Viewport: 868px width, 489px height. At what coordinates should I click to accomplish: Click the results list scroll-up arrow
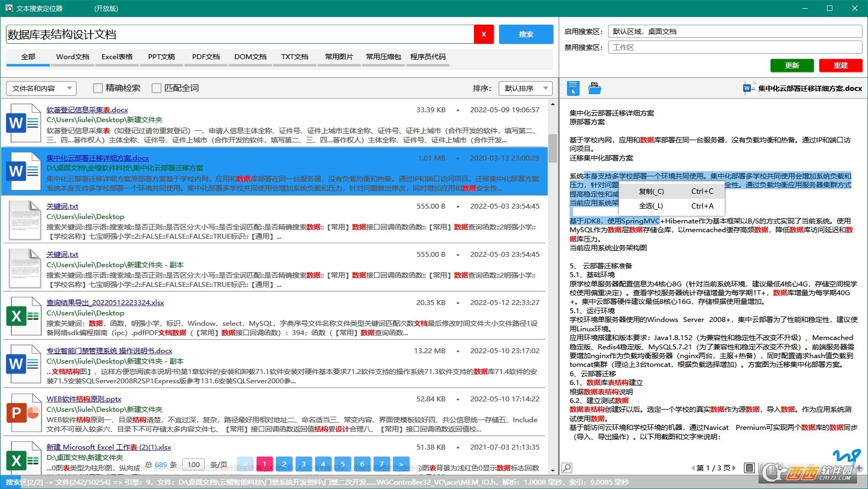[552, 103]
